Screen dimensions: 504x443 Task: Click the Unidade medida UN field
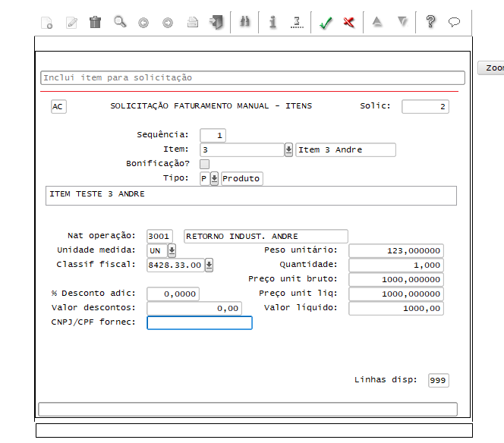[x=157, y=250]
